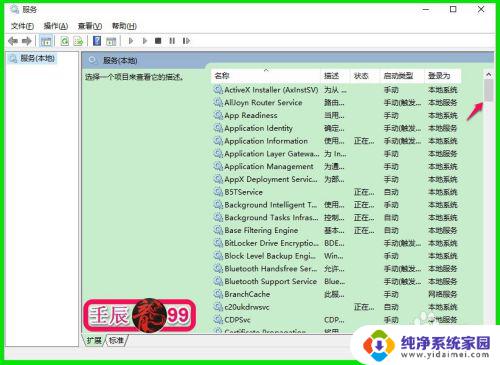Screen dimensions: 500x365
Task: Click gear icon beside CDPSvc
Action: click(218, 320)
